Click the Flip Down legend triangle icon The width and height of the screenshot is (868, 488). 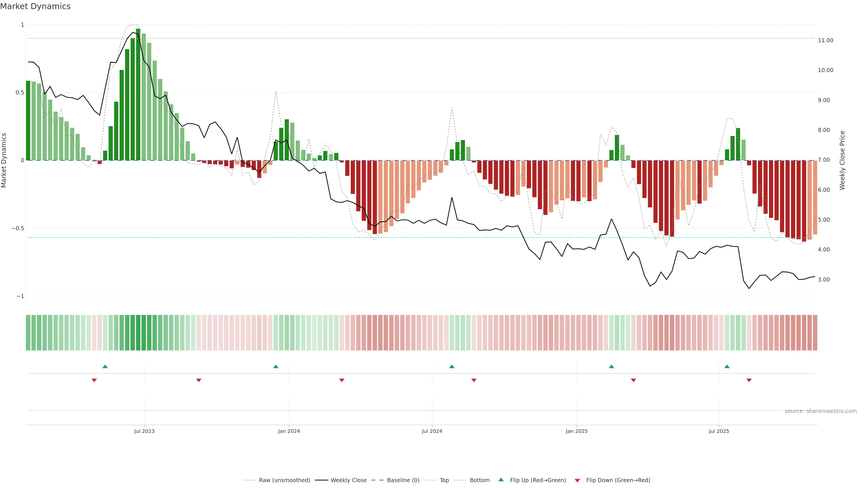point(577,481)
